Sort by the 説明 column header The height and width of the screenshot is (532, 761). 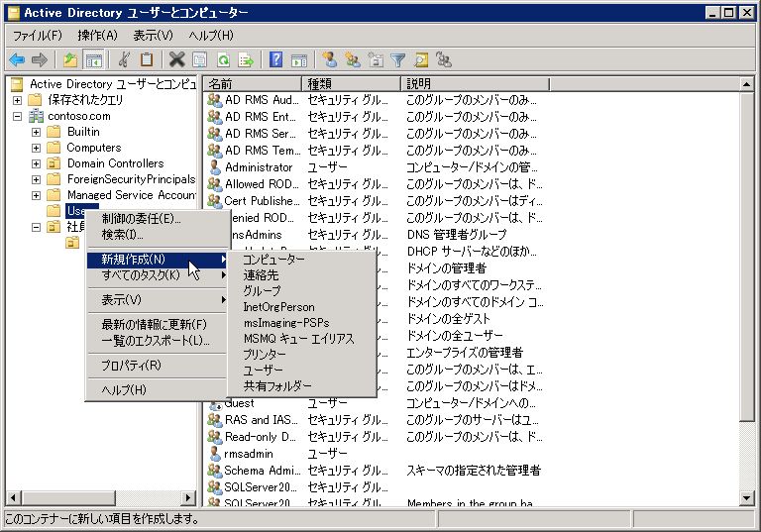tap(476, 84)
